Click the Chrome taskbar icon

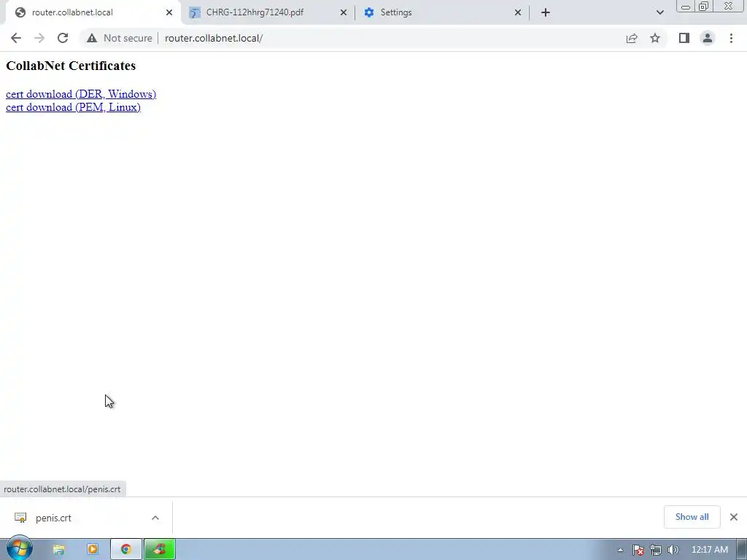click(x=125, y=550)
